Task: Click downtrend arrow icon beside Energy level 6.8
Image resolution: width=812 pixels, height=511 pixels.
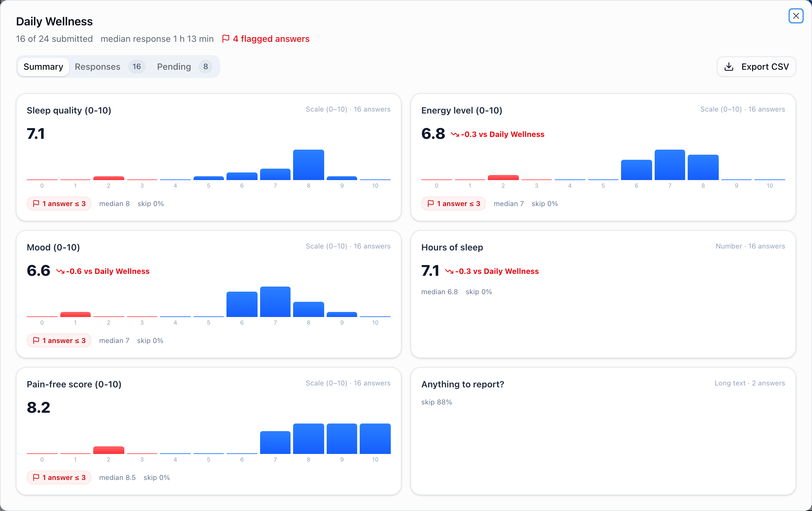Action: (455, 134)
